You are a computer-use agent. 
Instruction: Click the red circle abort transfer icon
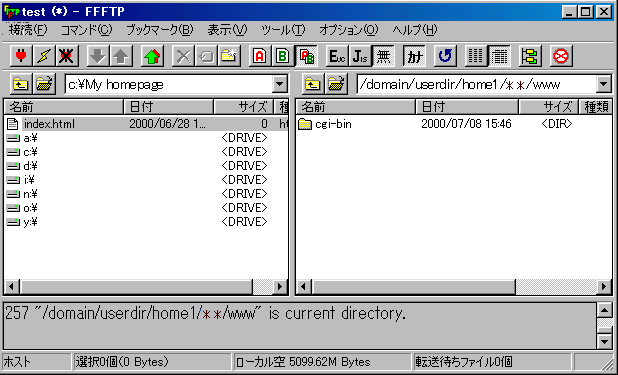coord(560,56)
